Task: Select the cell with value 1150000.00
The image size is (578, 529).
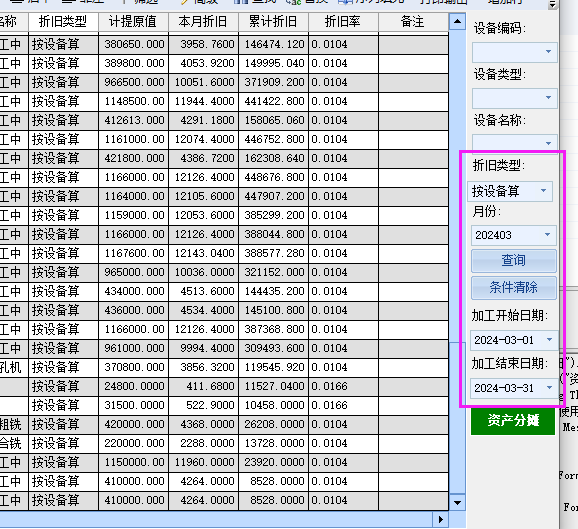Action: (133, 462)
